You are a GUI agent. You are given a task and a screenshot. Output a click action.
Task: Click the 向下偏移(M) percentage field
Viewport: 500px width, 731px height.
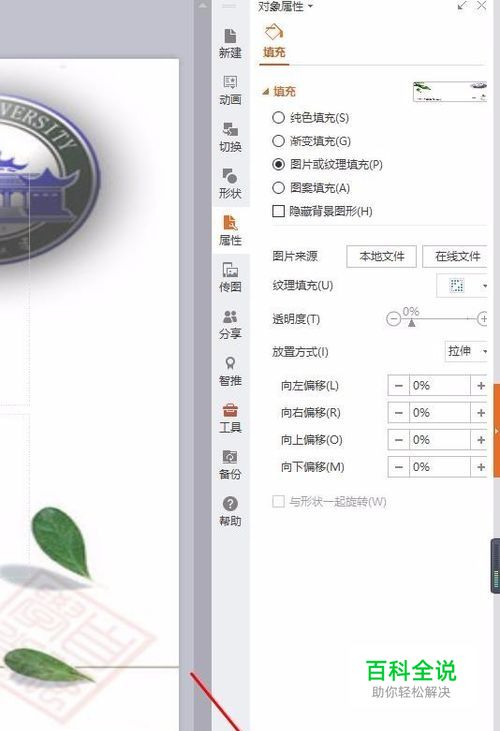[440, 467]
